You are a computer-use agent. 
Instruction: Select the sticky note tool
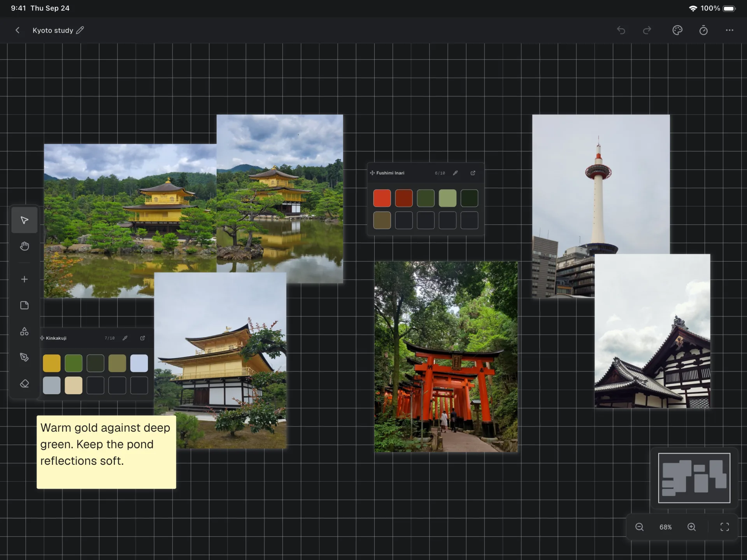(25, 305)
